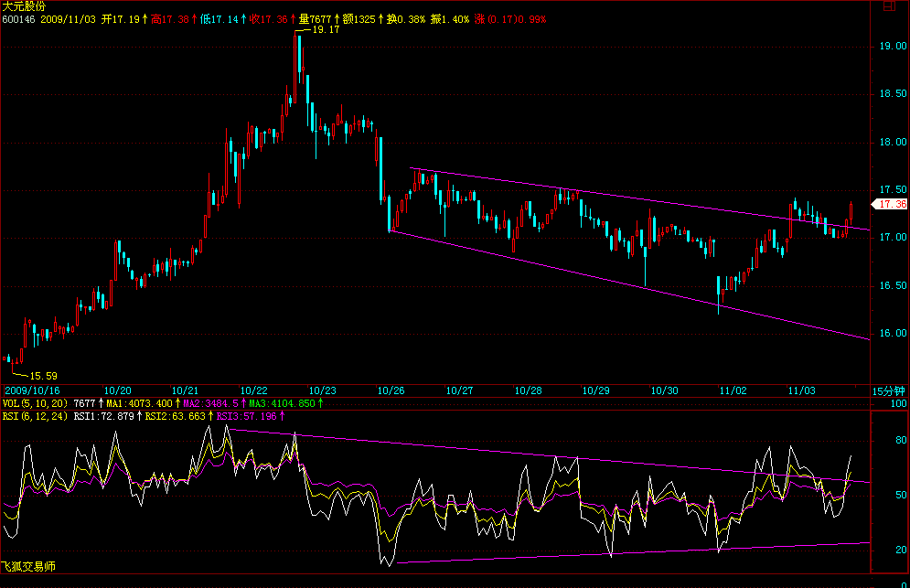Click the volume axis label 100
This screenshot has height=588, width=910.
898,404
